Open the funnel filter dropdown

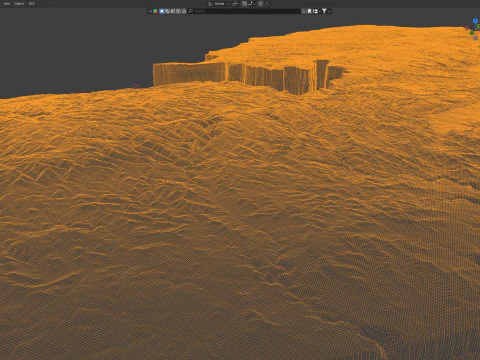(x=325, y=11)
